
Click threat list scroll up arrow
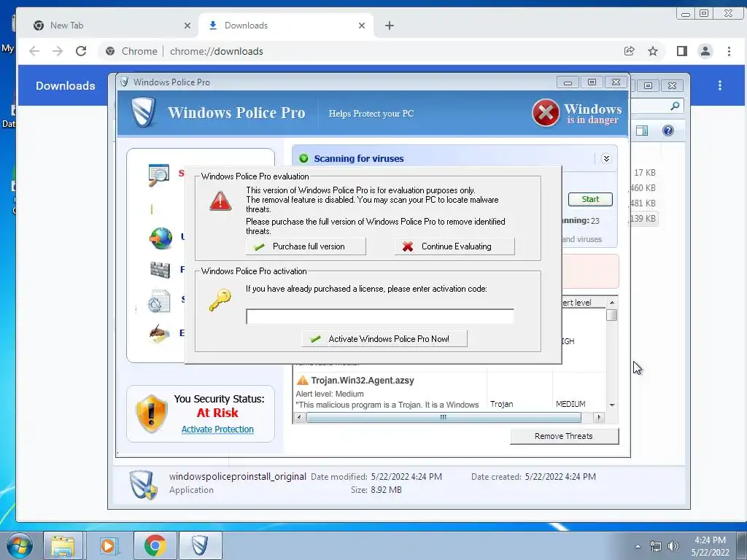pyautogui.click(x=612, y=303)
